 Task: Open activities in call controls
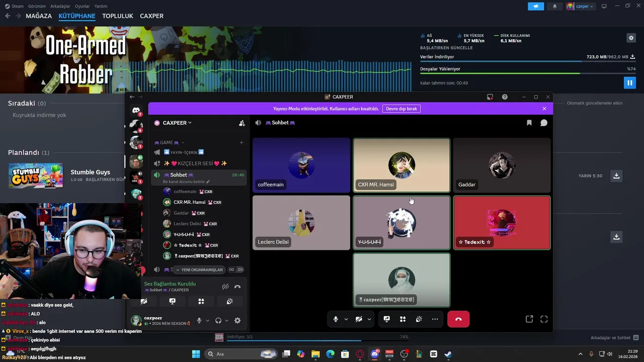click(403, 319)
